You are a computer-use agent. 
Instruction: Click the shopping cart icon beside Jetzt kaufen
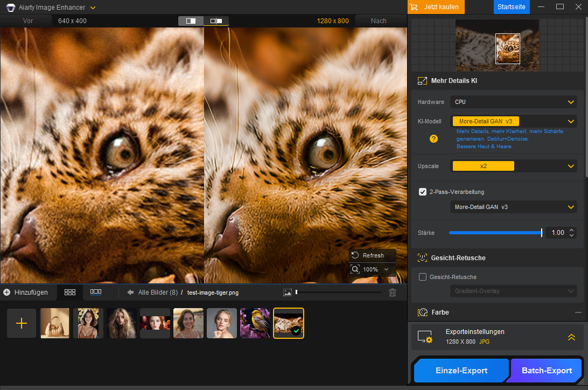pos(414,7)
